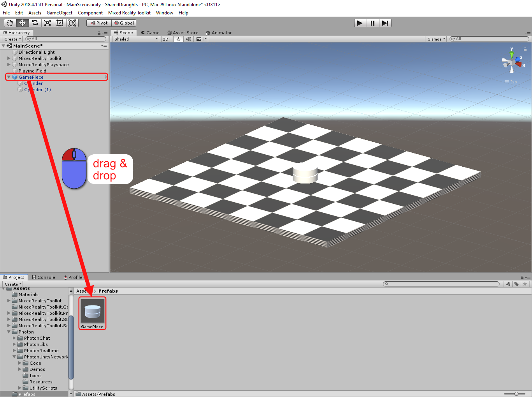Select the Rect Transform tool

(60, 23)
